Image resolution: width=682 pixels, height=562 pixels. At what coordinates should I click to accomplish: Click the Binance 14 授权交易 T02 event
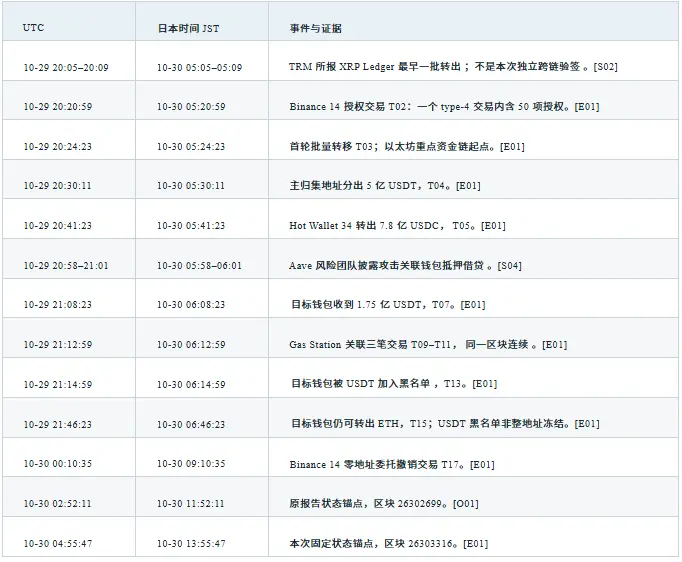444,107
